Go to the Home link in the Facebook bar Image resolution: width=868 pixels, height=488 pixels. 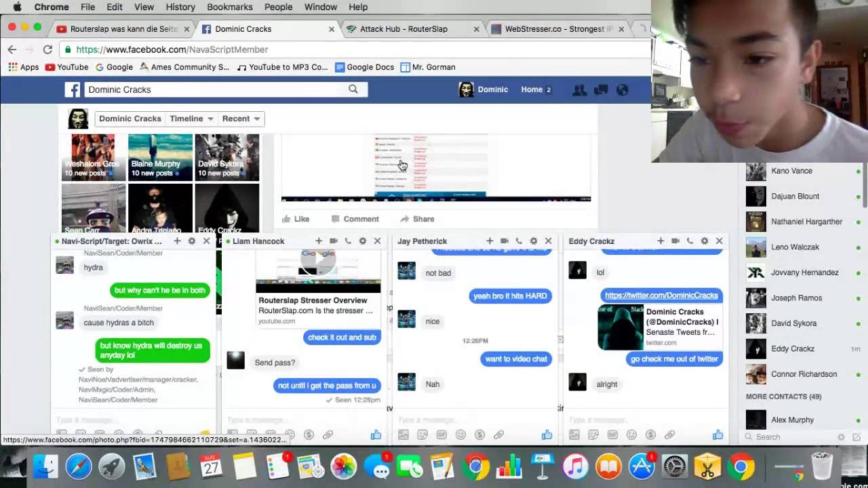coord(532,89)
